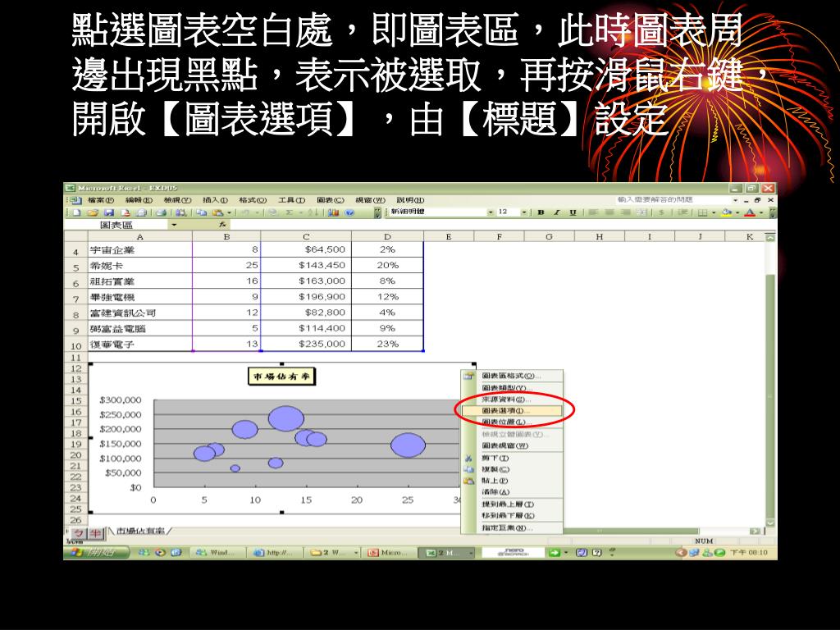This screenshot has height=630, width=840.
Task: Open the 插入(I) Insert menu
Action: [x=216, y=200]
